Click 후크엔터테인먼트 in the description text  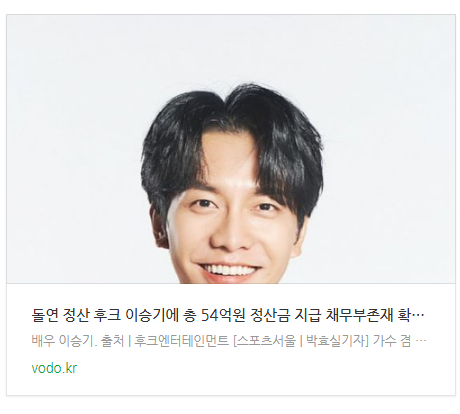pos(181,341)
